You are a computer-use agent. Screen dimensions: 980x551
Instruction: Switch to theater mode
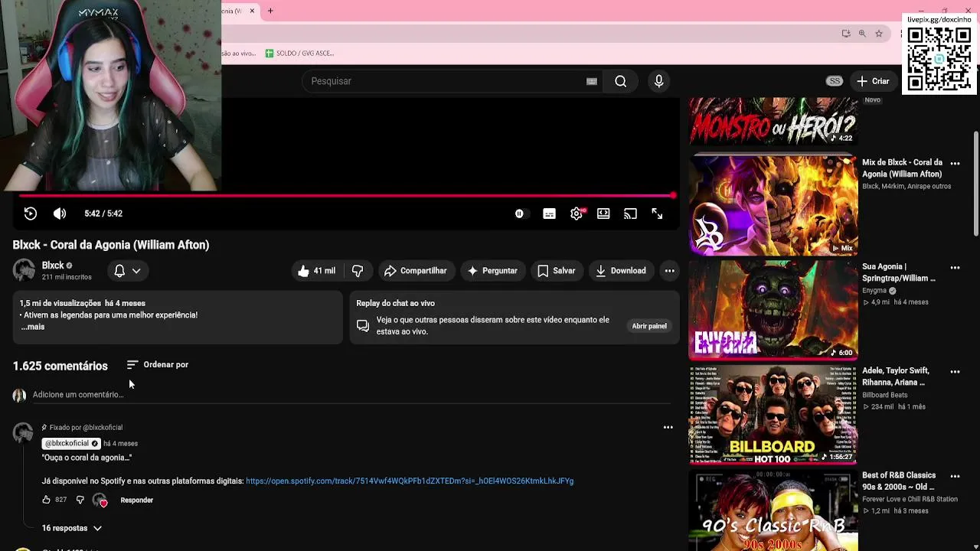pos(603,214)
